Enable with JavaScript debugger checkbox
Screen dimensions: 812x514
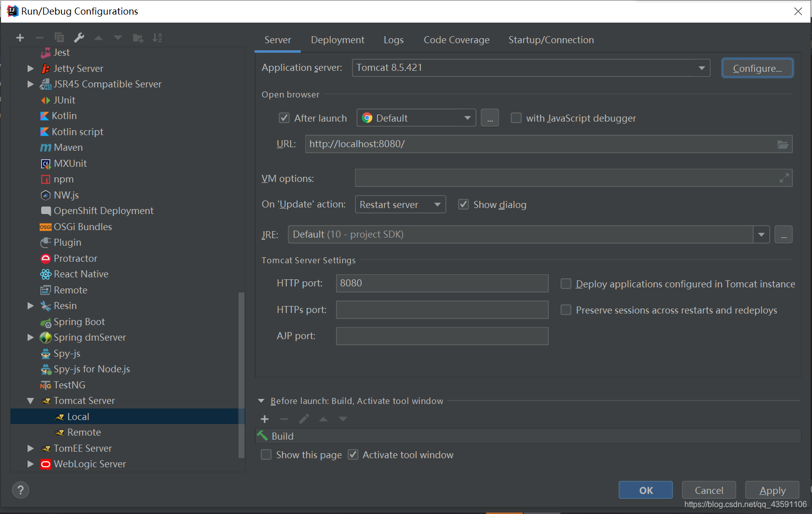516,118
